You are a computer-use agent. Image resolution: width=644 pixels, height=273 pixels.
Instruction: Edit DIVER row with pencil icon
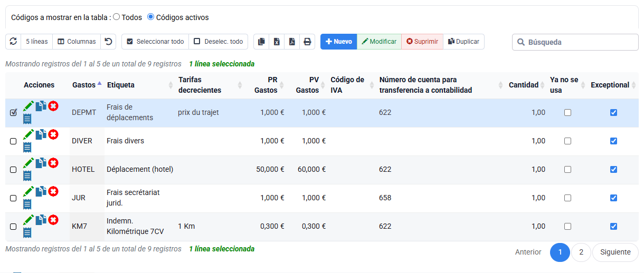tap(29, 134)
